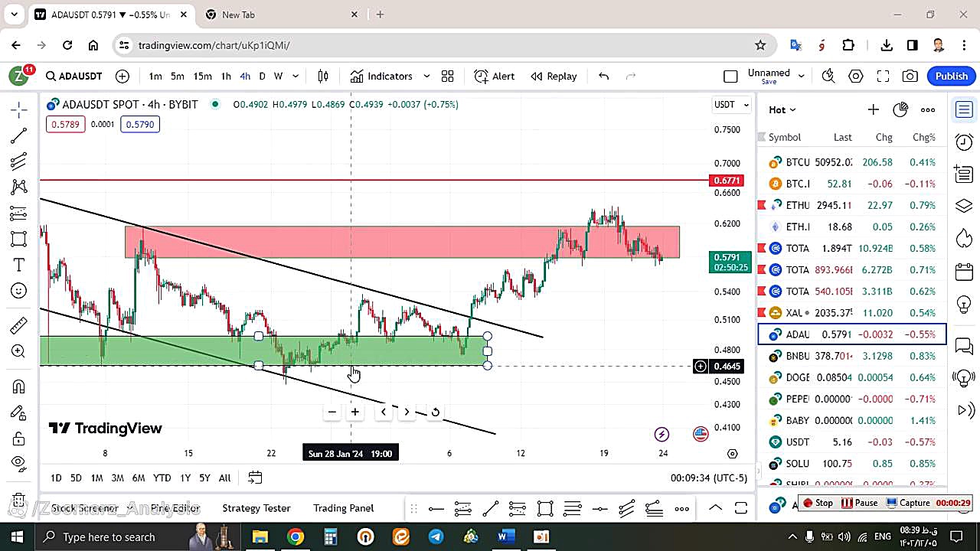Expand timeframe list dropdown
Viewport: 980px width, 551px height.
click(x=296, y=76)
